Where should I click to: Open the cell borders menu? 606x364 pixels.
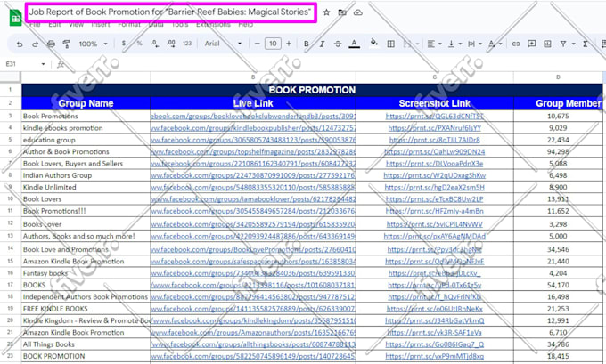(390, 44)
